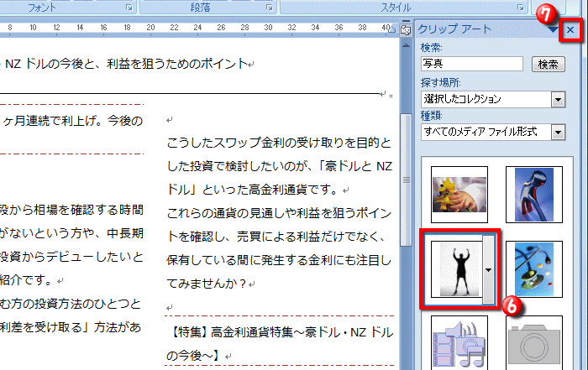Image resolution: width=588 pixels, height=370 pixels.
Task: Open the Font group dialog launcher
Action: pos(129,8)
